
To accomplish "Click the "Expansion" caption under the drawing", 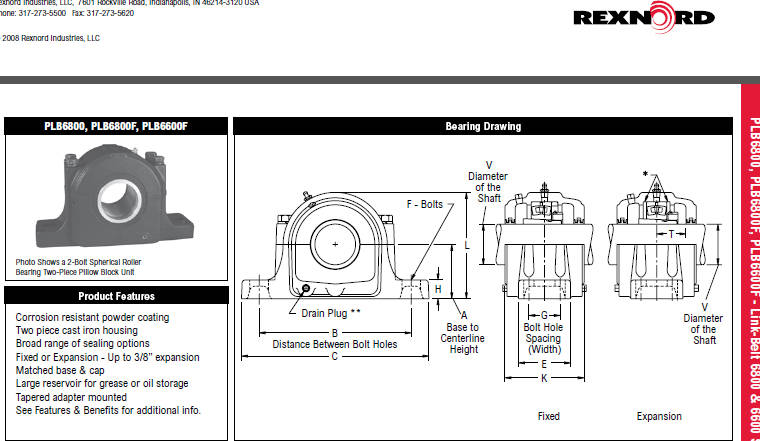I will click(659, 416).
